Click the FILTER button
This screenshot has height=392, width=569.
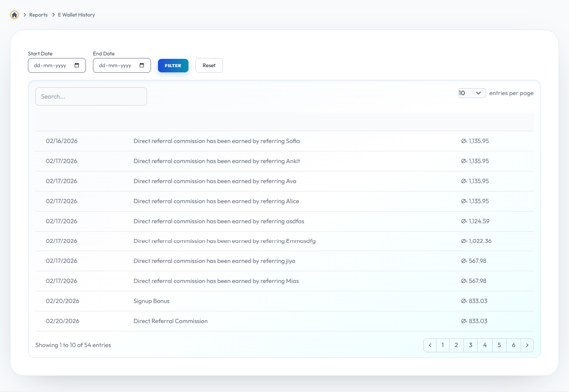(x=173, y=65)
